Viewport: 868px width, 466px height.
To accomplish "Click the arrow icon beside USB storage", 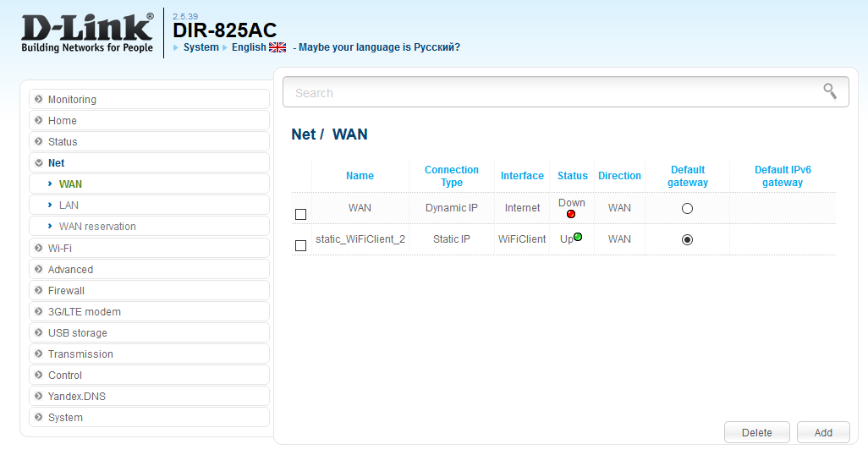I will (x=39, y=332).
